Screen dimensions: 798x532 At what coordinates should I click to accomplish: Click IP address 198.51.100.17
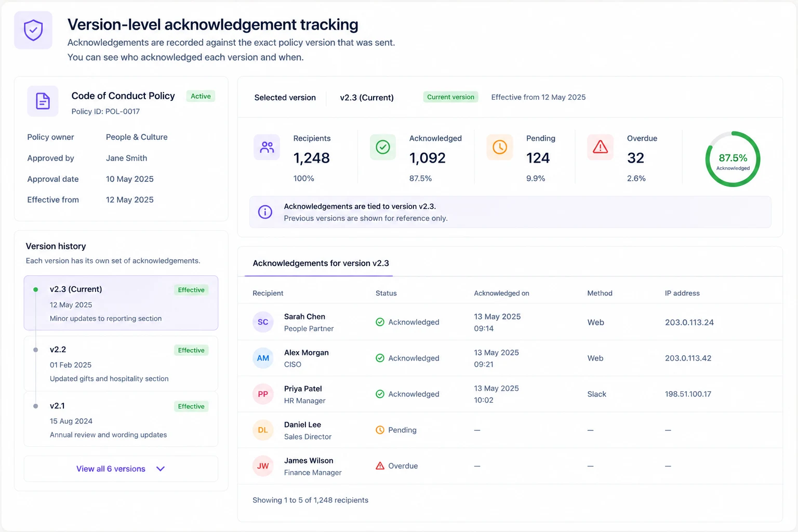click(x=688, y=394)
